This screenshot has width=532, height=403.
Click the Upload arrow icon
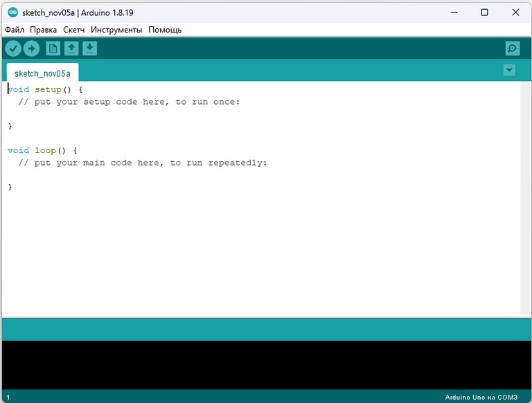[x=32, y=48]
